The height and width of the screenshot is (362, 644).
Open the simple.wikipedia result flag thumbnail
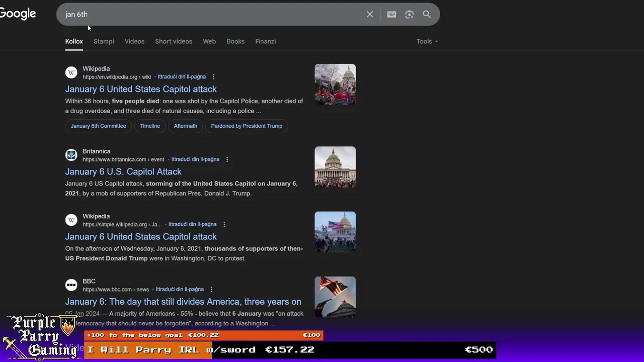[335, 232]
